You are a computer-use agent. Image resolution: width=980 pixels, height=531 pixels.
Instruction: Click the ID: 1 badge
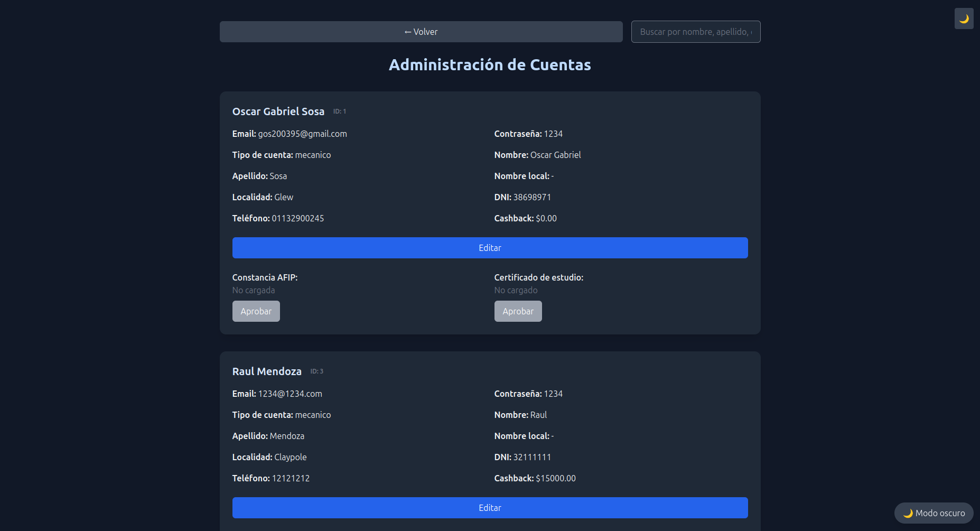coord(339,111)
